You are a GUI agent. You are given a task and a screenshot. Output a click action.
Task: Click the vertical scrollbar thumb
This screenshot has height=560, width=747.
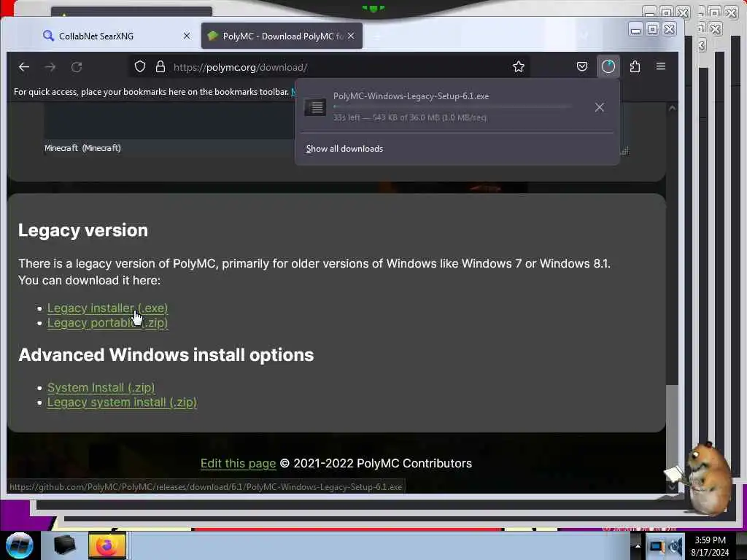[672, 432]
